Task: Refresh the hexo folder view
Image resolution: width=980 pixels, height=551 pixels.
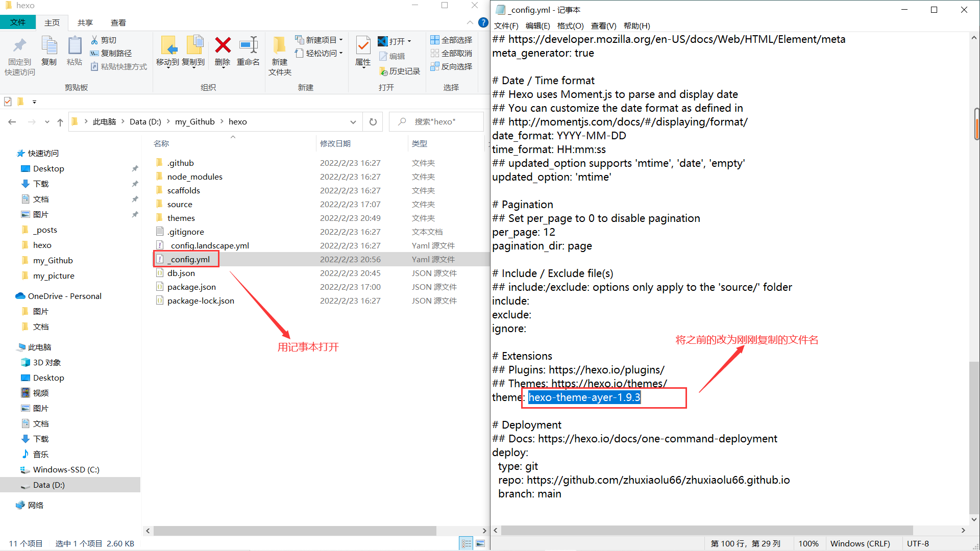Action: point(373,122)
